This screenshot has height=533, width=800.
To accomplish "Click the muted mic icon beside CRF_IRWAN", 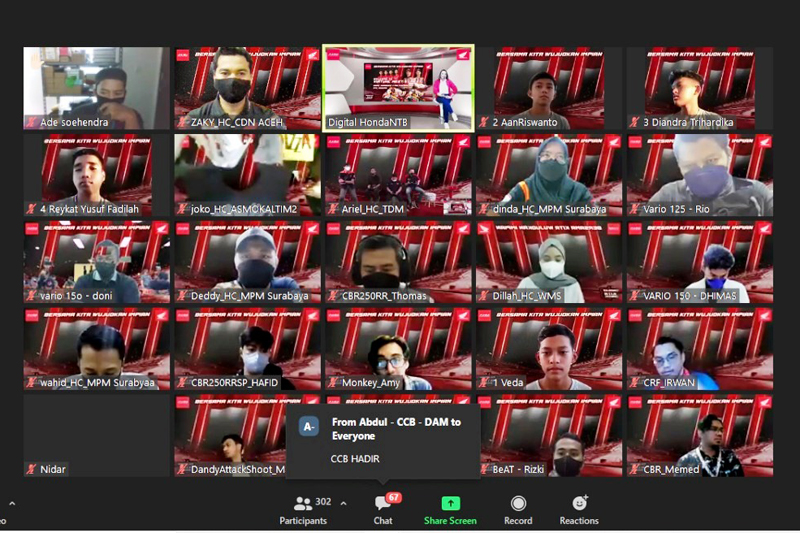I will [x=635, y=382].
